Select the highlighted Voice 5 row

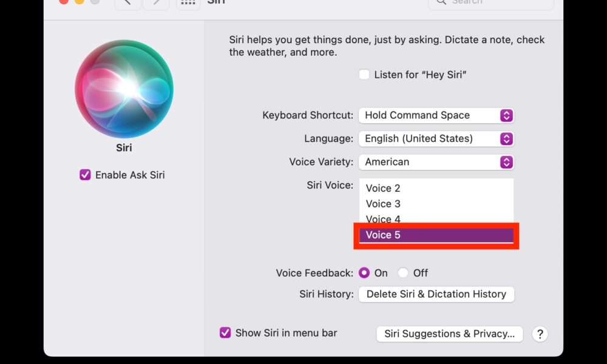pos(436,235)
